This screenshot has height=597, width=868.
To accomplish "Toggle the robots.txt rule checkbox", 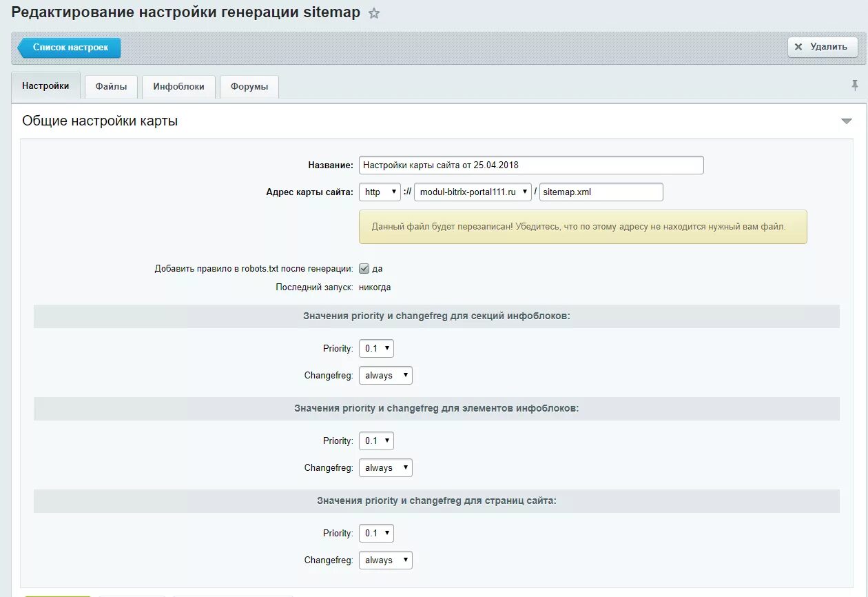I will point(364,269).
